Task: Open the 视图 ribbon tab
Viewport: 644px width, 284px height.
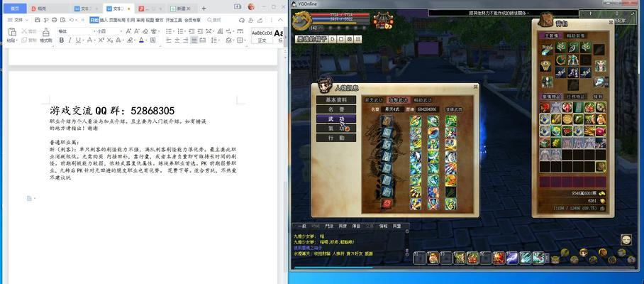Action: pos(150,20)
